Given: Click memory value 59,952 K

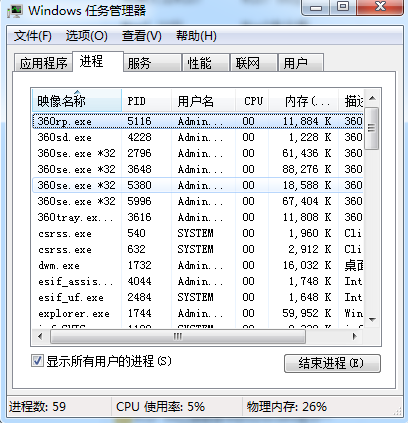Looking at the screenshot, I should (x=307, y=313).
